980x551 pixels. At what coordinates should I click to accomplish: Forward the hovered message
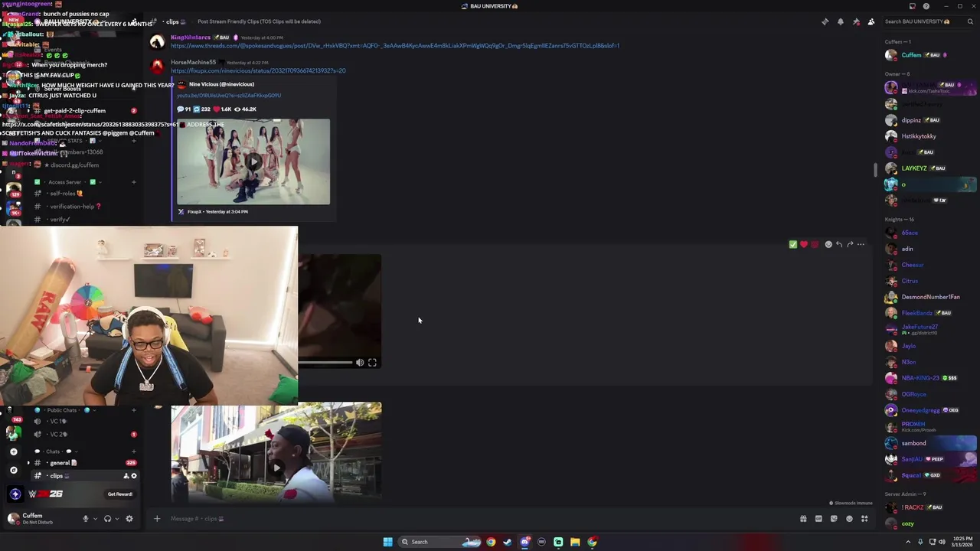tap(850, 244)
